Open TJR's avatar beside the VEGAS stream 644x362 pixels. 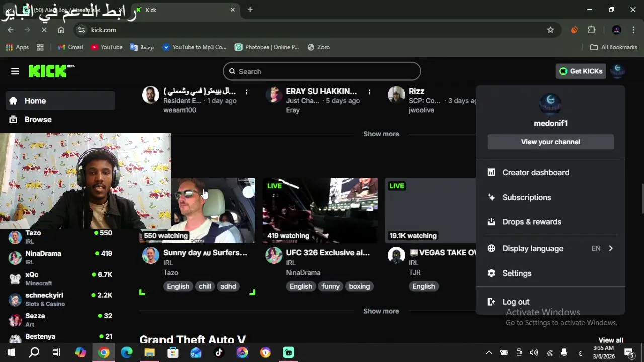click(396, 255)
